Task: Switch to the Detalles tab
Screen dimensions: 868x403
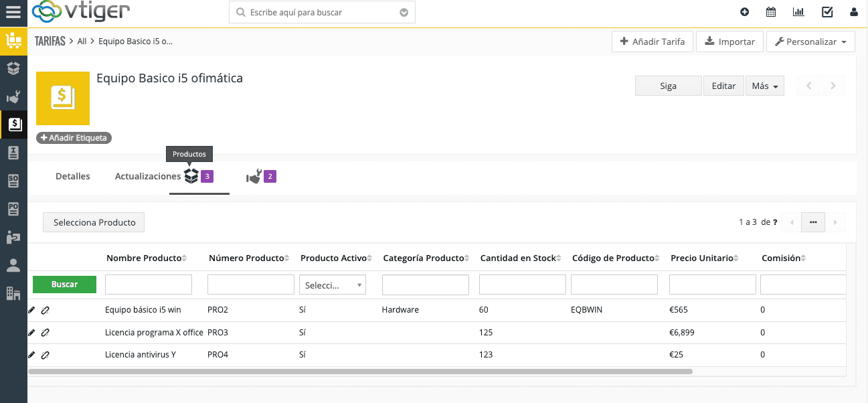Action: point(73,177)
